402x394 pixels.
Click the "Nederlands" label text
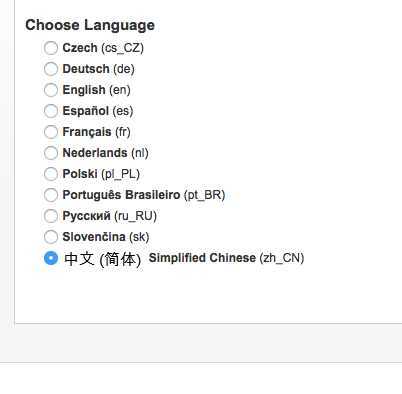[x=95, y=153]
